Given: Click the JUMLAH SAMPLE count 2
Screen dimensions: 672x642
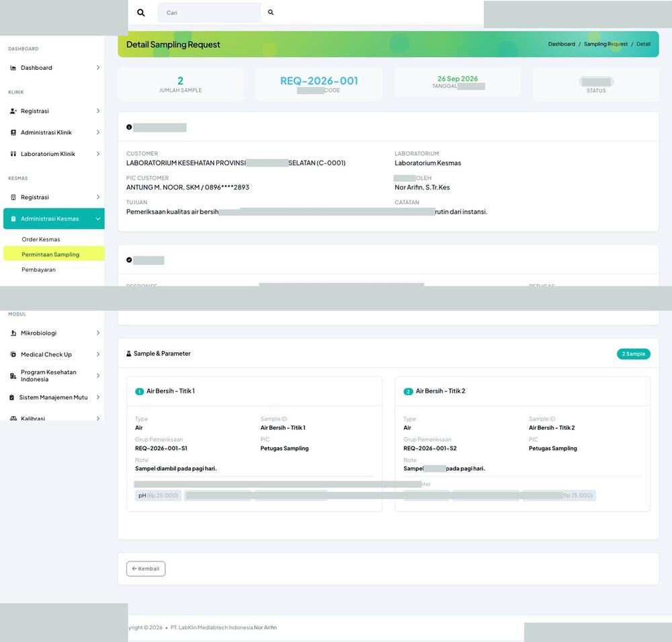Looking at the screenshot, I should [180, 81].
